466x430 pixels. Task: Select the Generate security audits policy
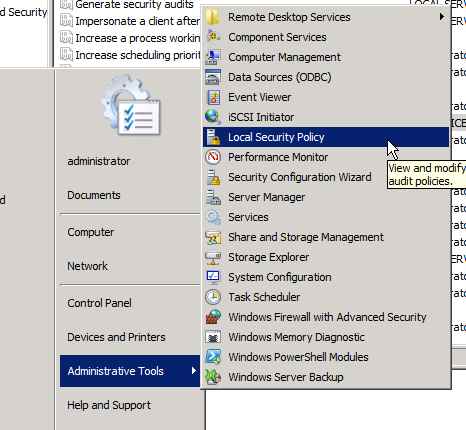pos(134,4)
